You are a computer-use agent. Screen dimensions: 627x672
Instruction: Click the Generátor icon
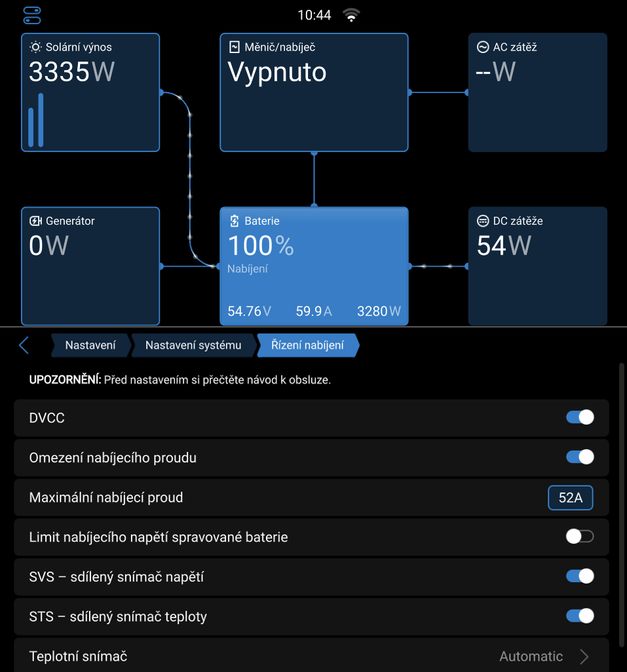[x=35, y=221]
